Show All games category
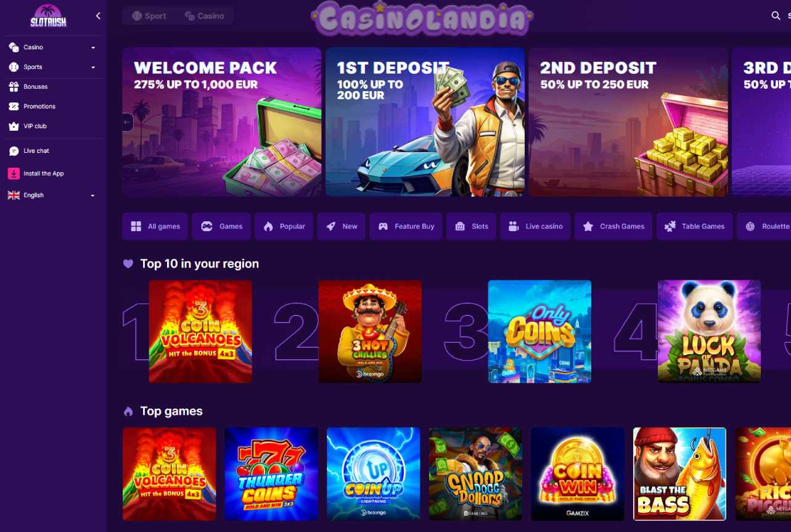 point(155,226)
